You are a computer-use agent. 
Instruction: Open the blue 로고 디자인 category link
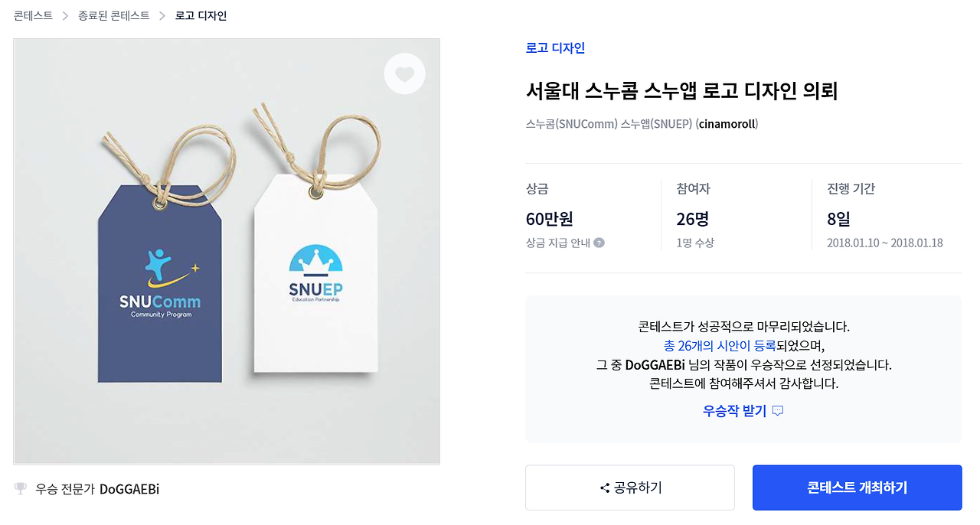[x=555, y=48]
